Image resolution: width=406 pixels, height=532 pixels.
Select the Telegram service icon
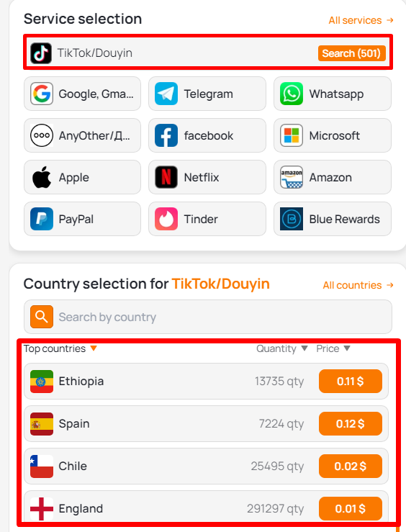point(166,94)
